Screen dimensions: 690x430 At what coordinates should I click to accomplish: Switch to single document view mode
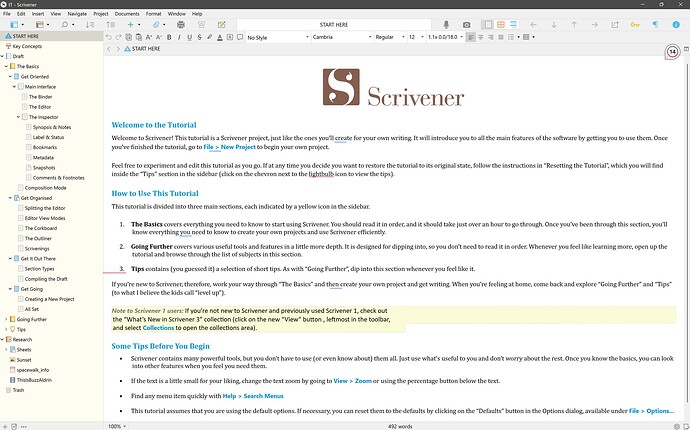click(487, 25)
